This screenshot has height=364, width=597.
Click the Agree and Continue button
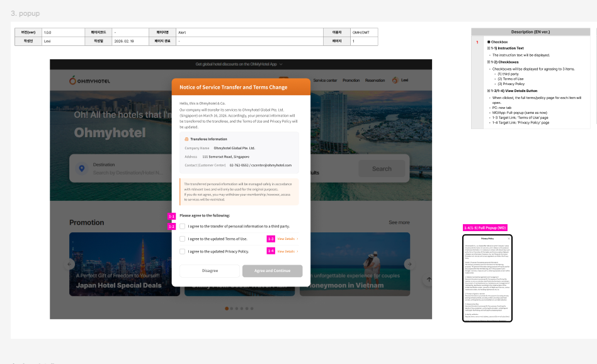tap(272, 271)
